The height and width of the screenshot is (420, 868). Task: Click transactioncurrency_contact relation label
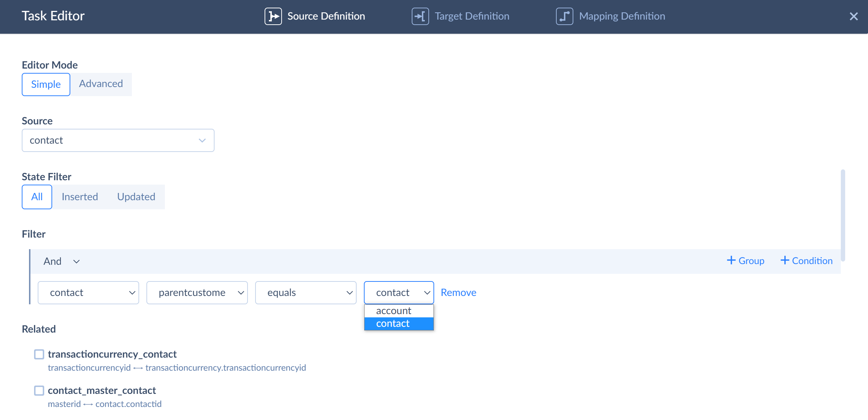pos(112,354)
